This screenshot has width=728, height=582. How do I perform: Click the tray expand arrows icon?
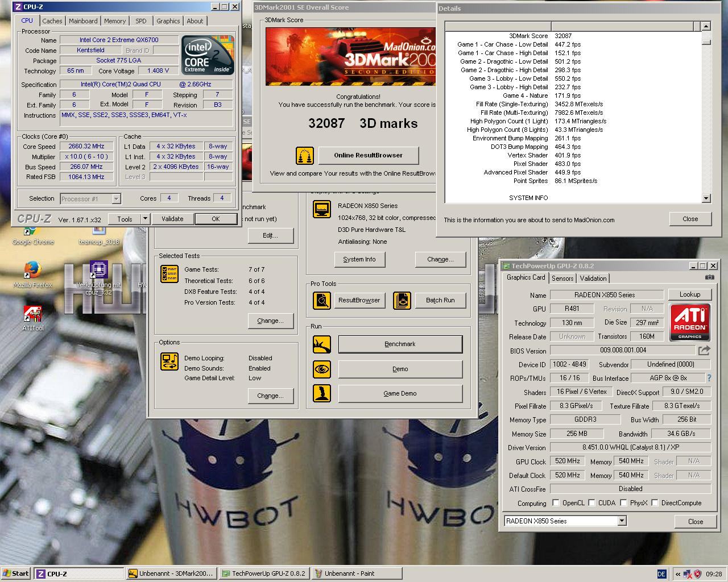[x=677, y=574]
